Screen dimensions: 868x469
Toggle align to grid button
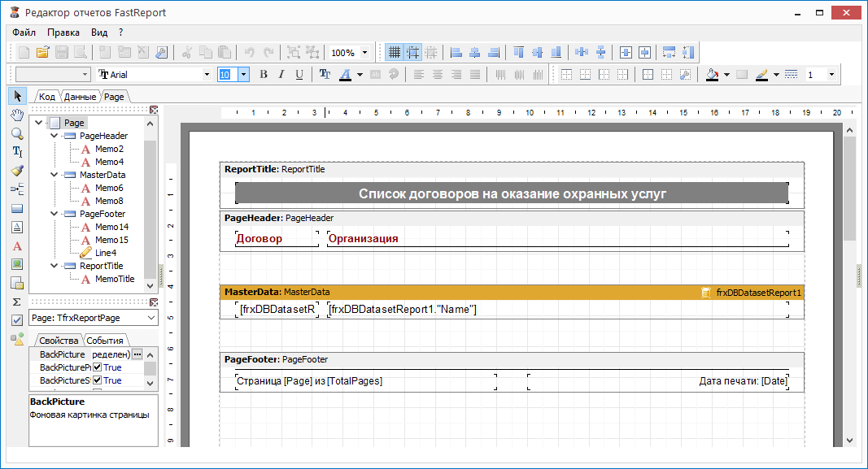(x=413, y=53)
